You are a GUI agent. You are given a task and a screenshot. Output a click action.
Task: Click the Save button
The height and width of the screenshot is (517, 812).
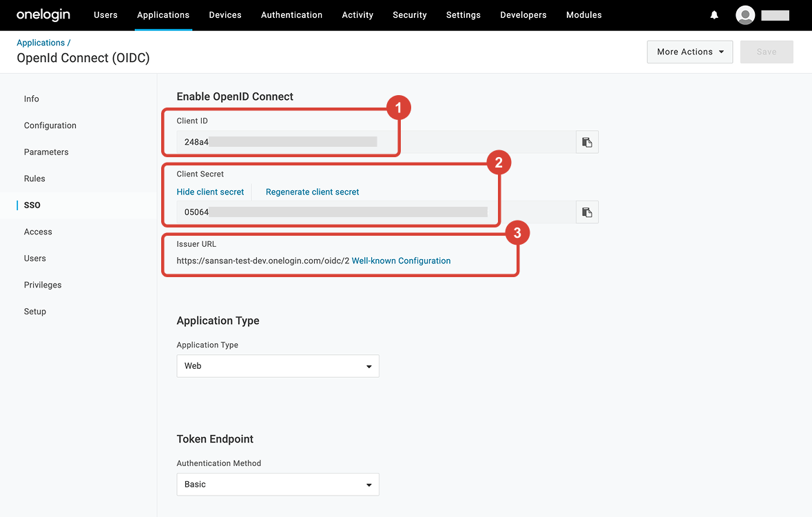[x=767, y=52]
